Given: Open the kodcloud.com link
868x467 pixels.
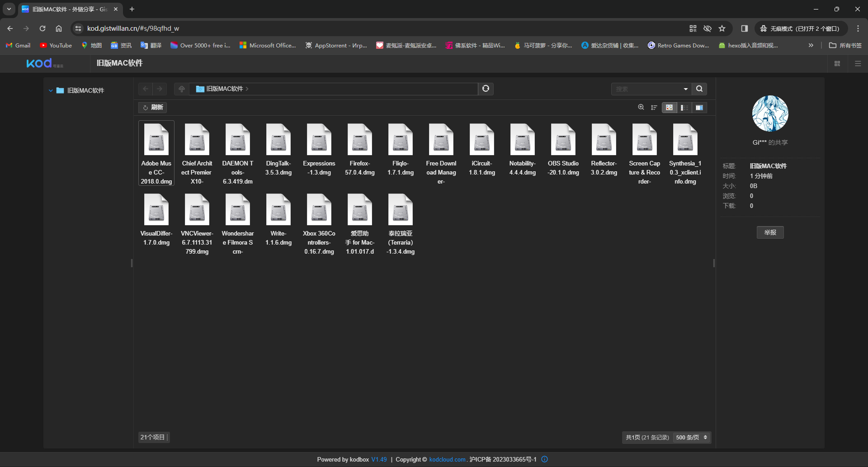Looking at the screenshot, I should click(447, 459).
